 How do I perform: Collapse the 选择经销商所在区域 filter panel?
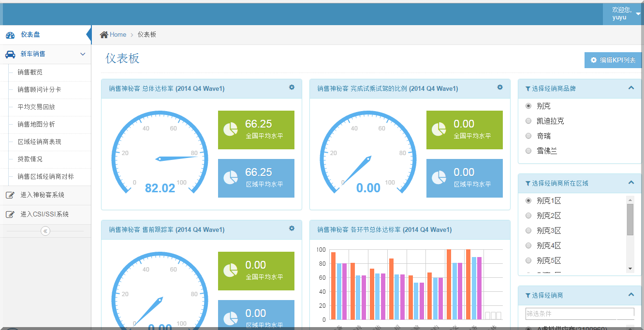pyautogui.click(x=631, y=183)
